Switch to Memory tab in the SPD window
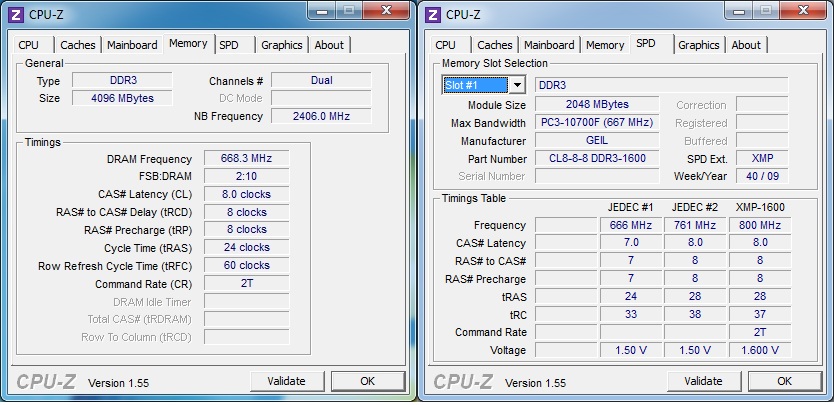The height and width of the screenshot is (405, 834). pyautogui.click(x=605, y=45)
